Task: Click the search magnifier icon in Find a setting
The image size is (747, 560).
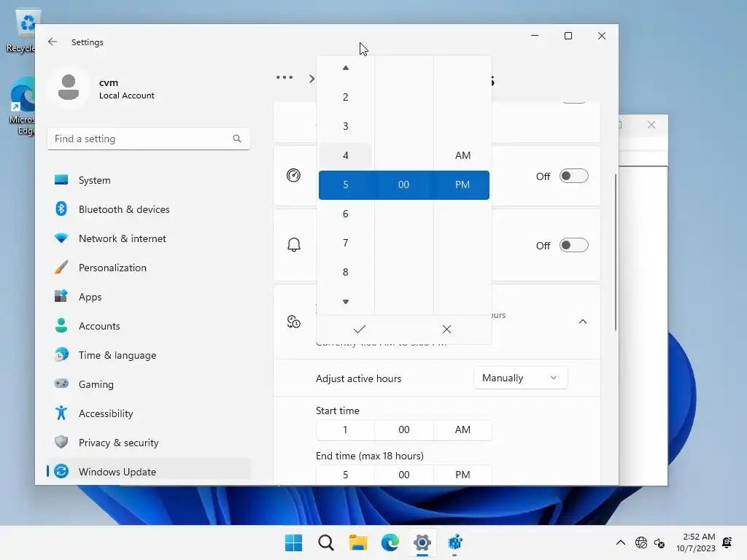Action: (x=237, y=139)
